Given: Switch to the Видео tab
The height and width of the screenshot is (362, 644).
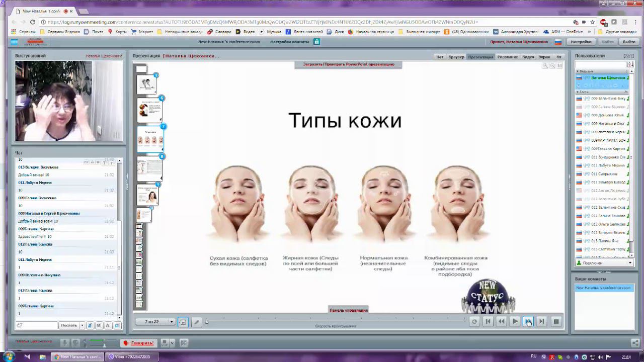Looking at the screenshot, I should [x=528, y=57].
